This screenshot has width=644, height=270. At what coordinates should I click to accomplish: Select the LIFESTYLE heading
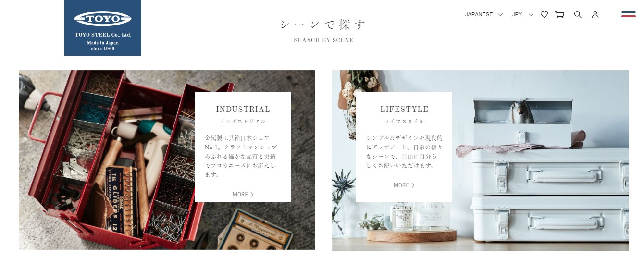coord(404,110)
